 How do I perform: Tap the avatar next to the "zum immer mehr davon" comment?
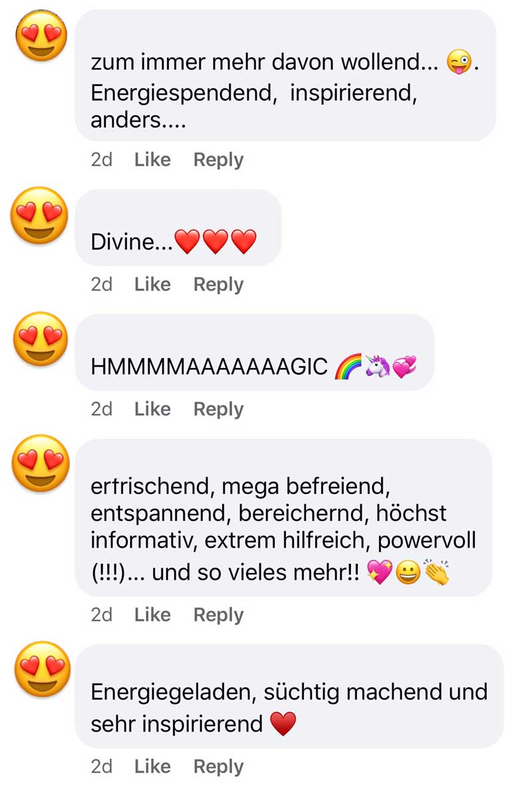pyautogui.click(x=42, y=35)
